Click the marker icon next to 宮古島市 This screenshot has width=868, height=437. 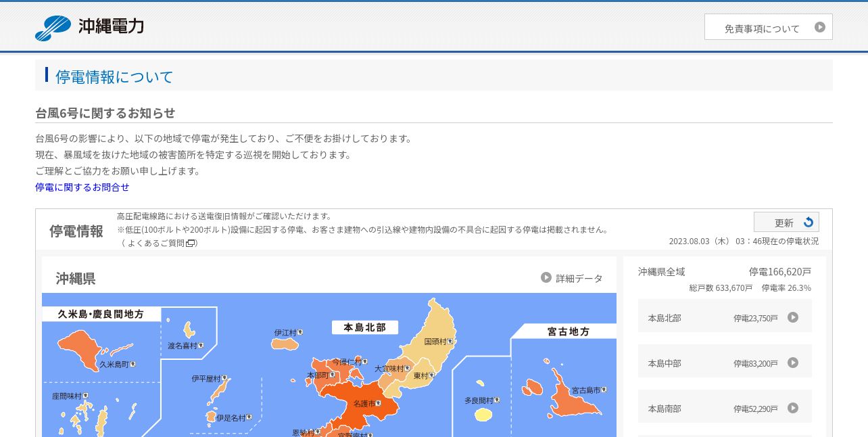click(604, 390)
